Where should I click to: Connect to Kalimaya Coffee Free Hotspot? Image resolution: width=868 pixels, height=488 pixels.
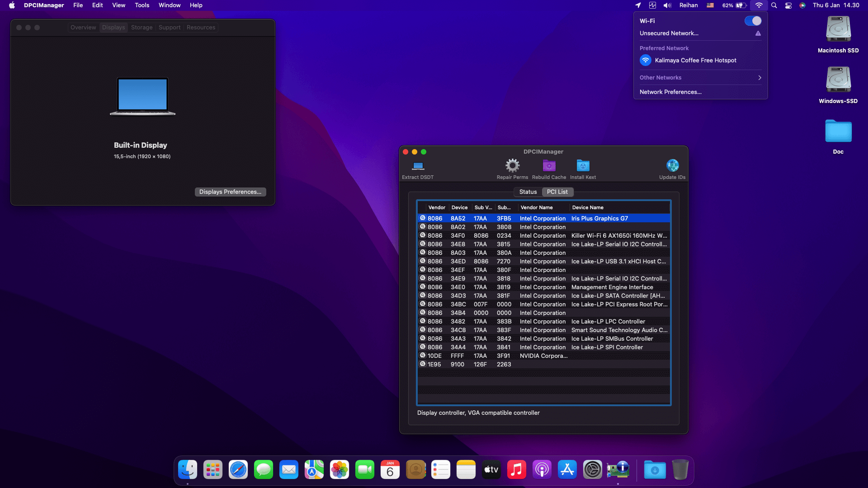pyautogui.click(x=700, y=60)
